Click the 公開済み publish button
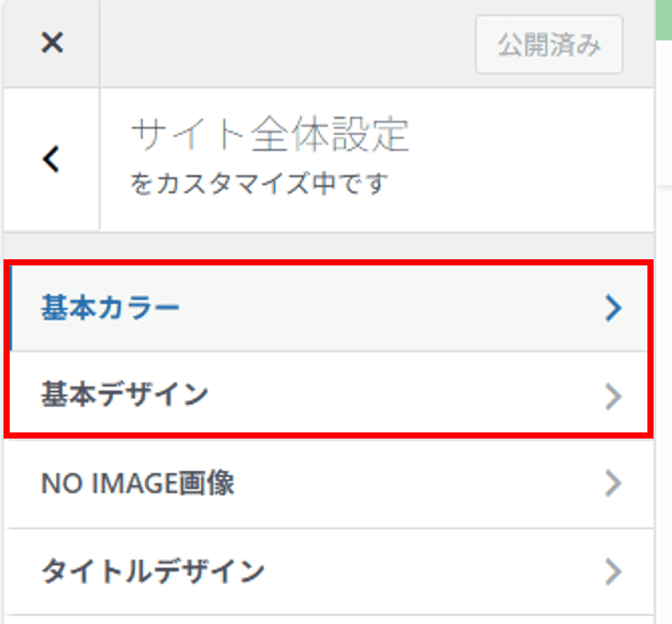The width and height of the screenshot is (672, 624). tap(549, 45)
